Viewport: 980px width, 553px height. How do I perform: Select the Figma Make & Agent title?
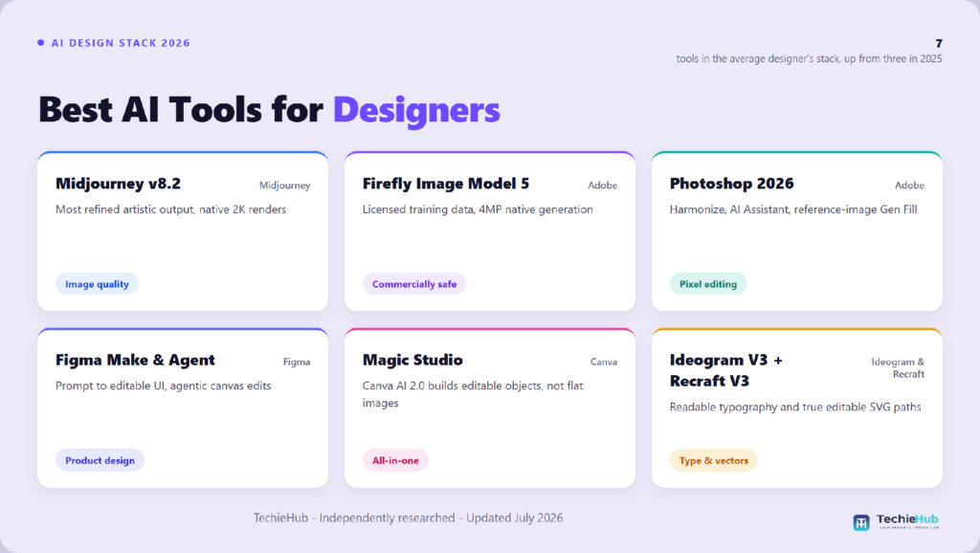pos(135,360)
